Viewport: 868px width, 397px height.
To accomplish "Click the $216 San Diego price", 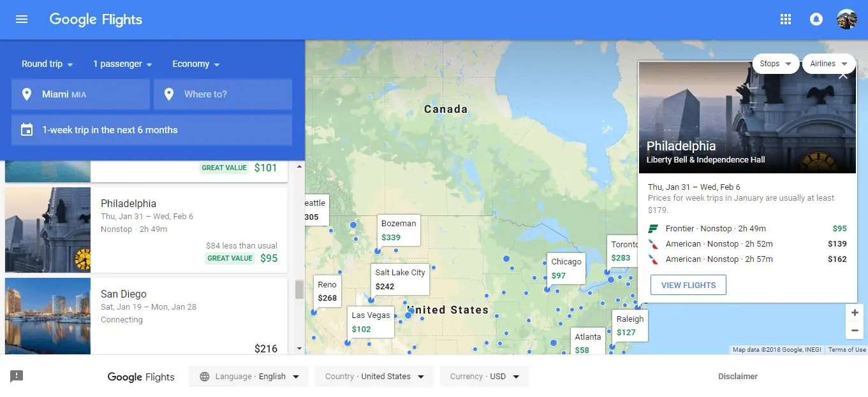I will click(x=266, y=349).
